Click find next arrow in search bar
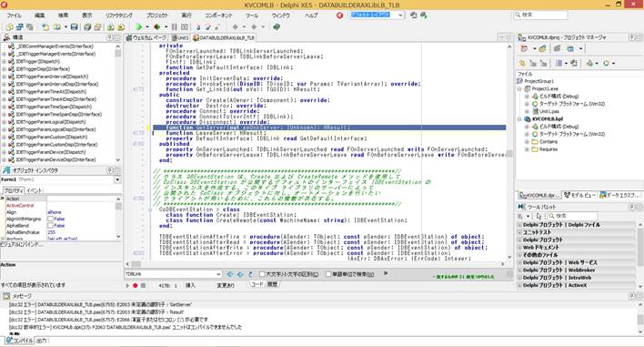Screen dimensions: 644x347 (240, 274)
